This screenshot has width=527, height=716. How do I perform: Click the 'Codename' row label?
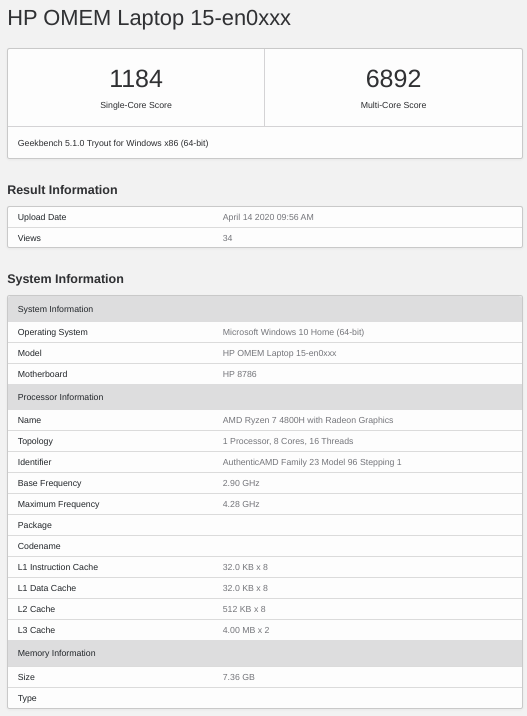pyautogui.click(x=39, y=546)
